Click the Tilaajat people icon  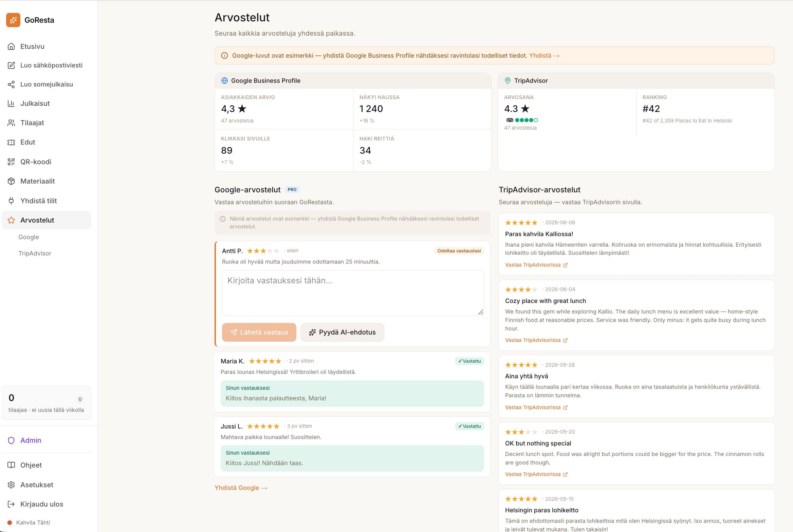11,123
